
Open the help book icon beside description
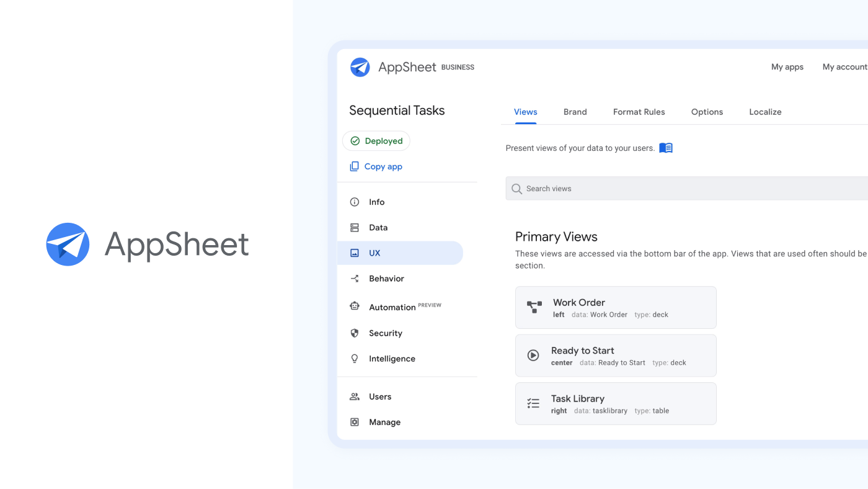click(666, 148)
